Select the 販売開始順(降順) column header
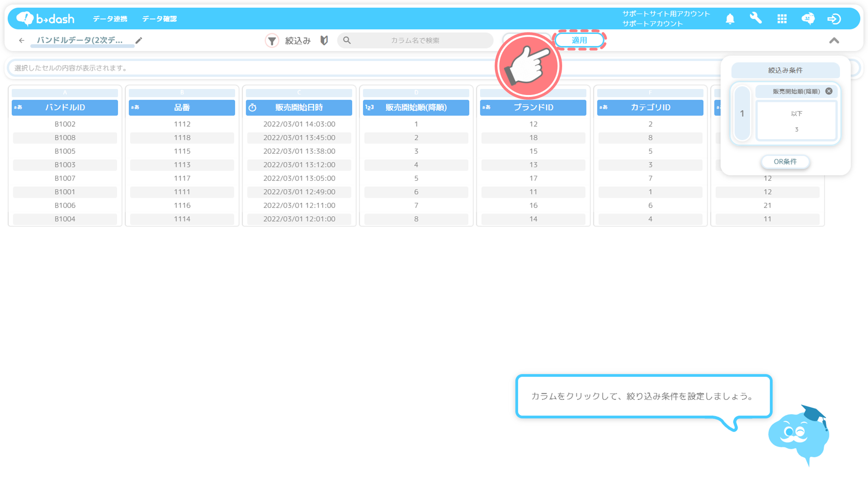Image resolution: width=868 pixels, height=488 pixels. tap(416, 107)
